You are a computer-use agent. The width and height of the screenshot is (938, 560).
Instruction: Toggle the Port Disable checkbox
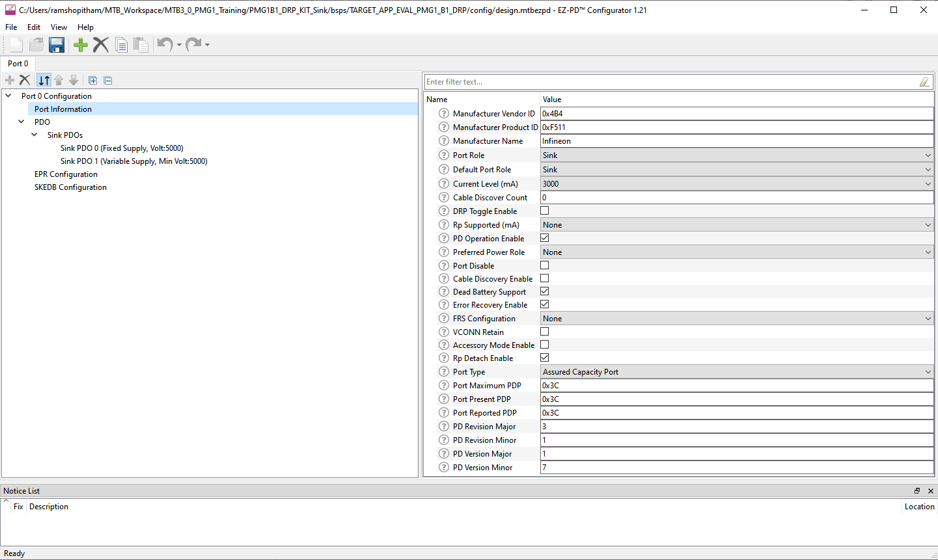coord(545,265)
